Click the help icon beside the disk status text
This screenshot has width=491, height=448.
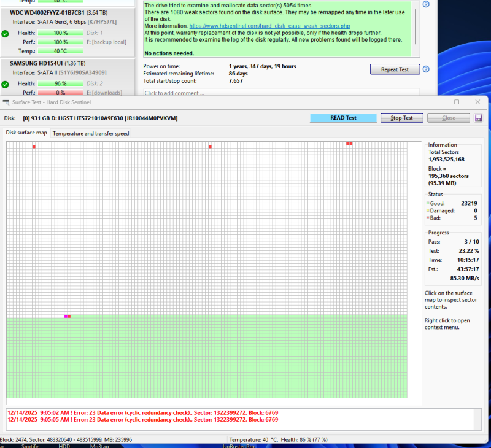tap(426, 4)
